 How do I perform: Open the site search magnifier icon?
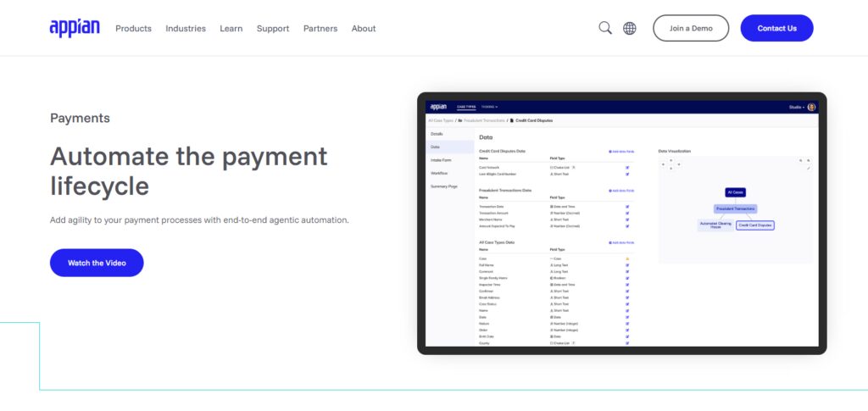point(605,28)
